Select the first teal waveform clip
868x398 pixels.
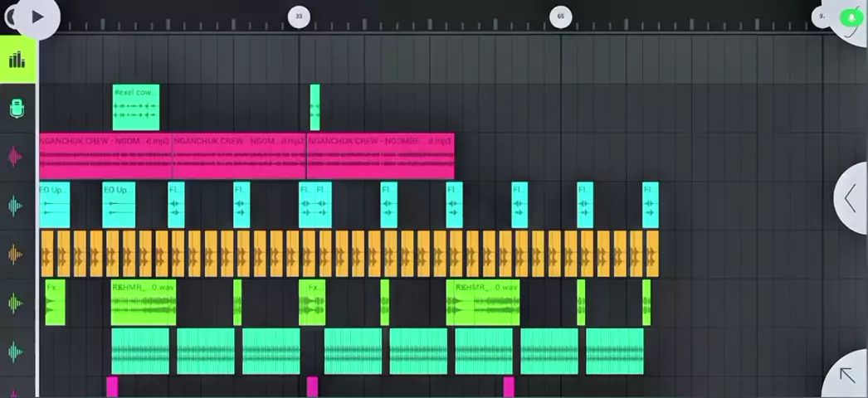point(139,352)
